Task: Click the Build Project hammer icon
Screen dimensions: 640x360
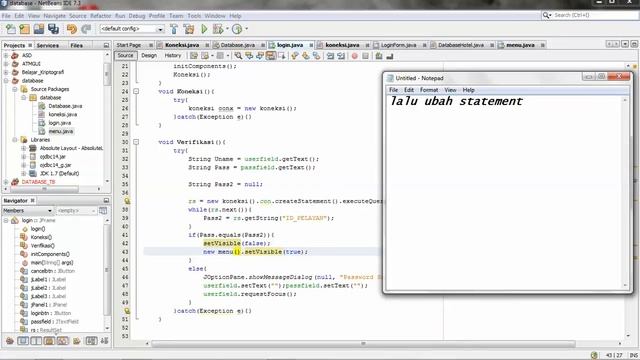Action: (174, 29)
